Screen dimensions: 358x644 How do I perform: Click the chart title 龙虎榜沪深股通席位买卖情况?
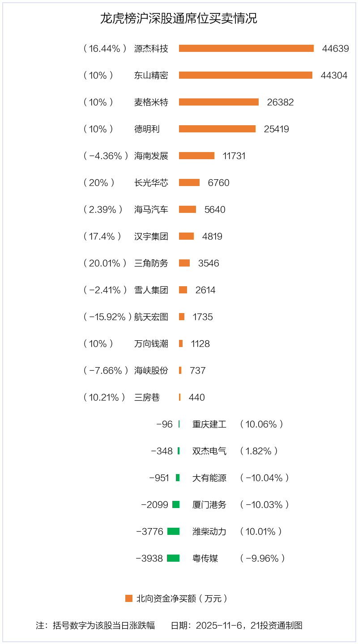click(x=179, y=19)
